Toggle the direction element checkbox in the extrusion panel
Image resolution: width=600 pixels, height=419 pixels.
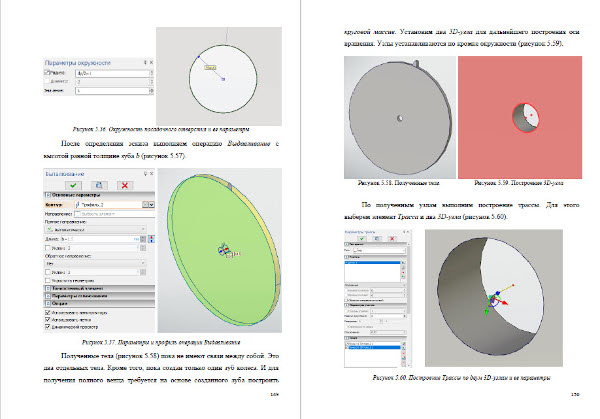77,214
